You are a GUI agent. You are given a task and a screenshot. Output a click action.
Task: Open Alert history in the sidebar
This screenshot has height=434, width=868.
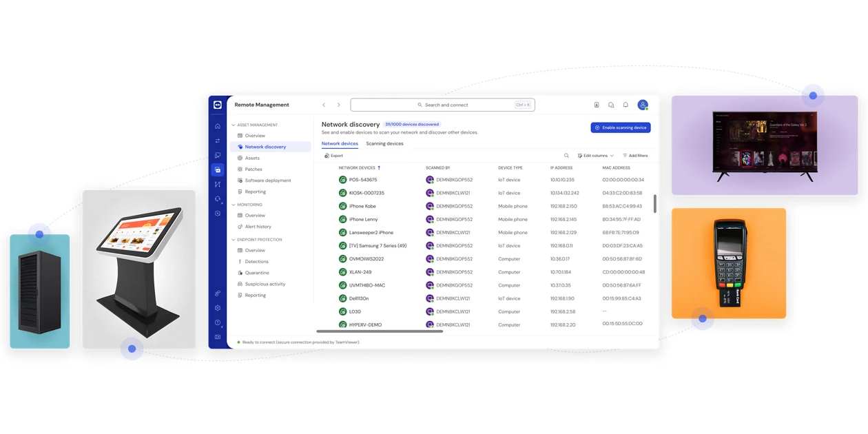258,227
